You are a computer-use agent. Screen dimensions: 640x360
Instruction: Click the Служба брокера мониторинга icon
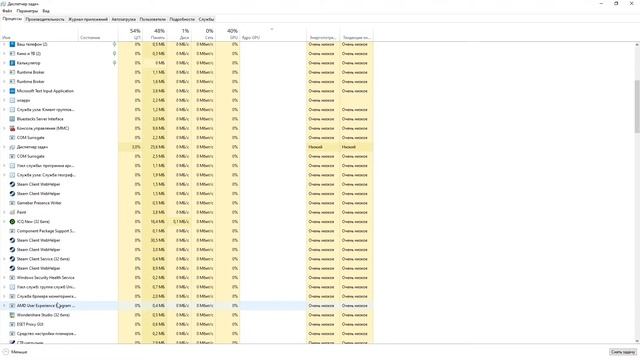pyautogui.click(x=12, y=296)
